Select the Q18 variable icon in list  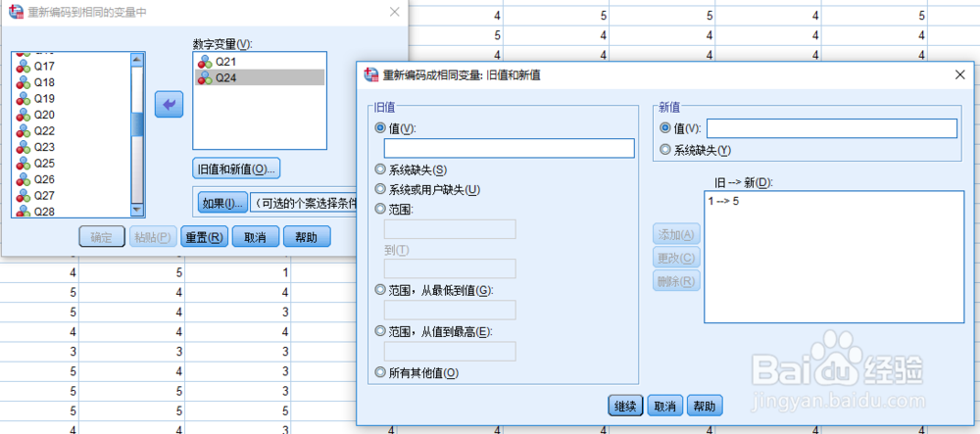pos(24,82)
